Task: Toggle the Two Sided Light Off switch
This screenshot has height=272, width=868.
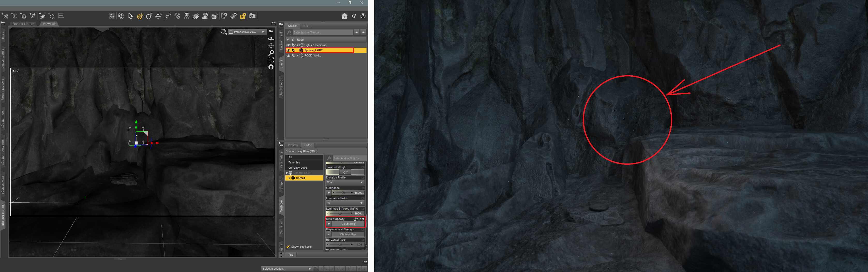Action: pyautogui.click(x=345, y=173)
